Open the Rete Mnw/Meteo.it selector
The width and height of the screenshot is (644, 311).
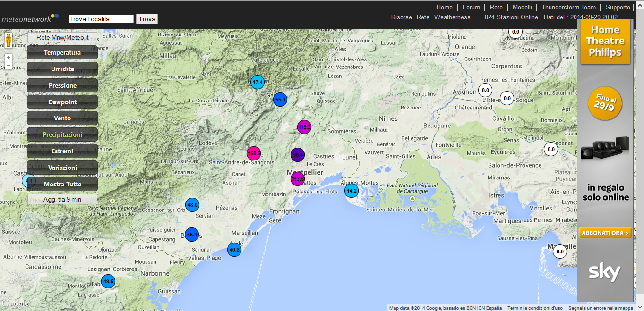(62, 37)
